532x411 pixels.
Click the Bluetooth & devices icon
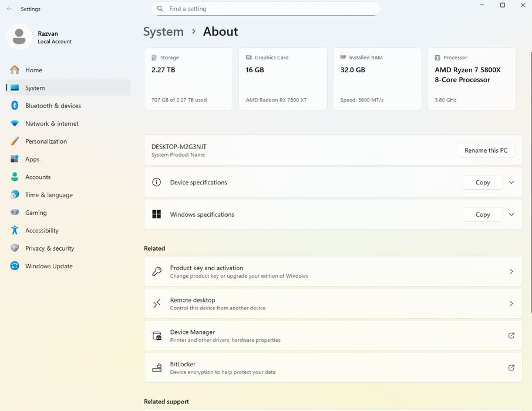coord(15,106)
